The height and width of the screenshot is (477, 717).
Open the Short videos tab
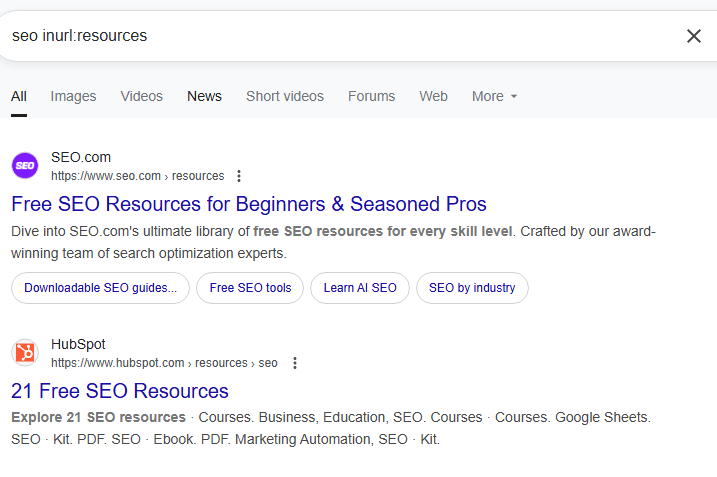[x=285, y=96]
